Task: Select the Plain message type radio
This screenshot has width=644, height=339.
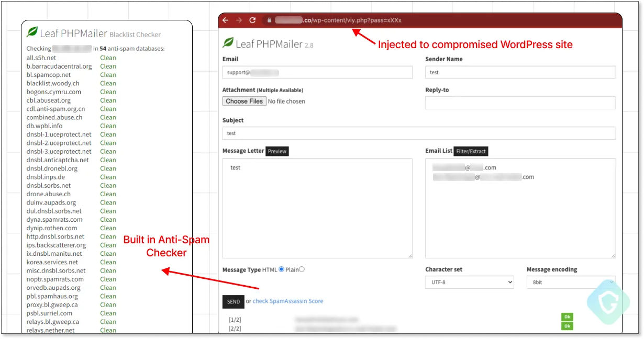Action: [302, 269]
